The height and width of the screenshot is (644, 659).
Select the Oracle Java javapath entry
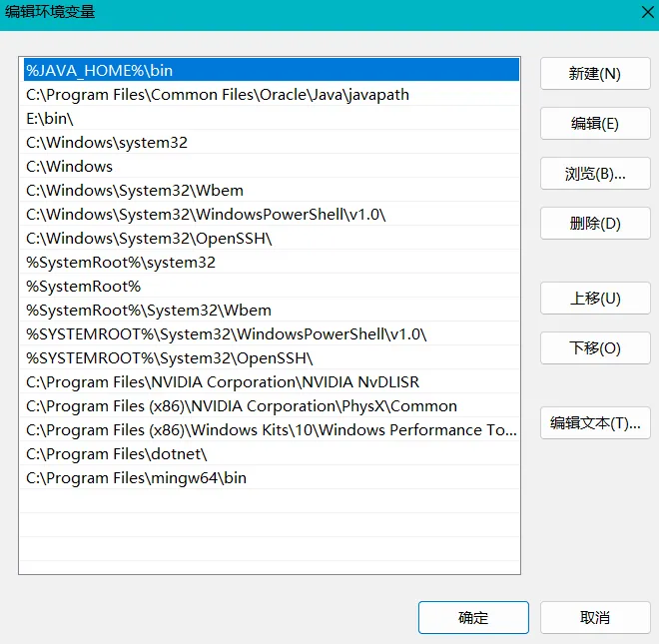pos(218,95)
